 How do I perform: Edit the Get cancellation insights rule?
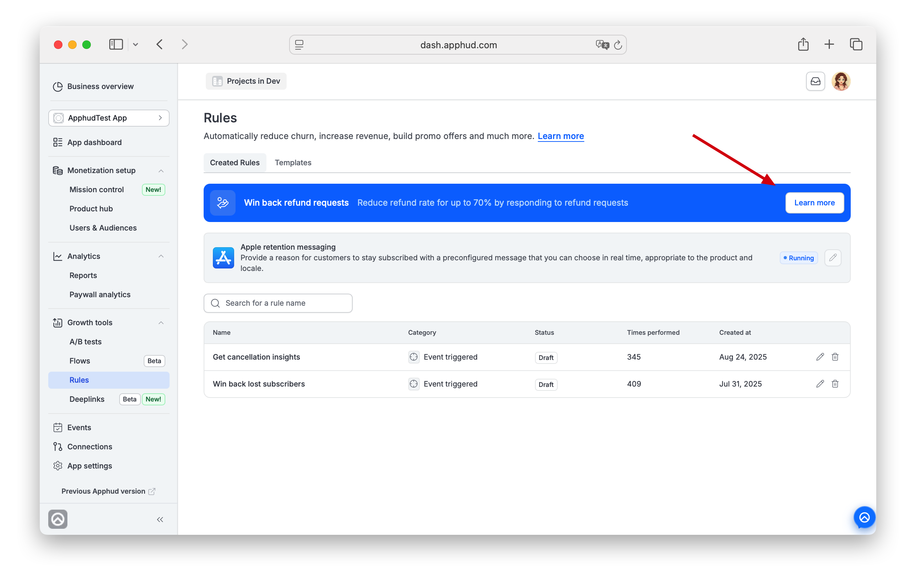tap(820, 357)
